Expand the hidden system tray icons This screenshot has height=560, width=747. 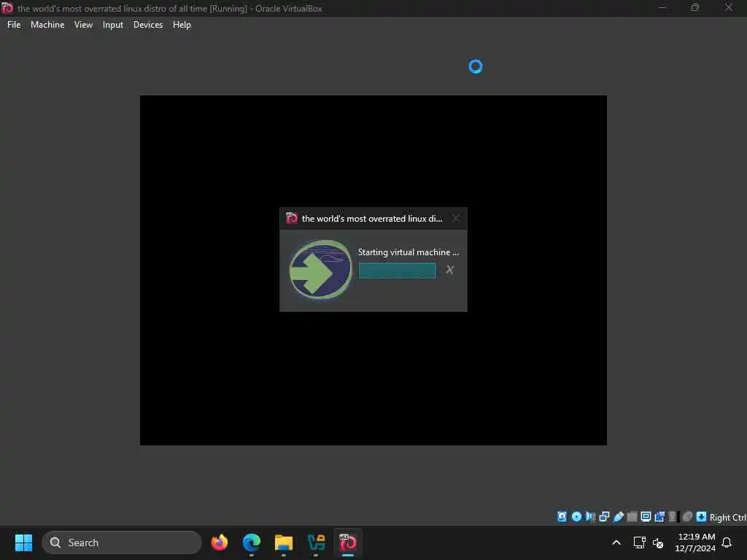616,542
